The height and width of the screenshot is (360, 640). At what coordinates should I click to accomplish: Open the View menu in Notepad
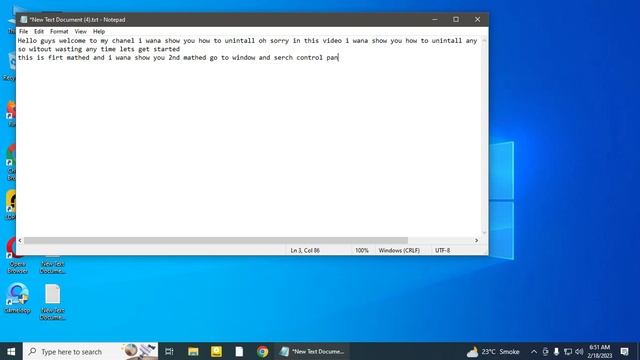pyautogui.click(x=80, y=31)
